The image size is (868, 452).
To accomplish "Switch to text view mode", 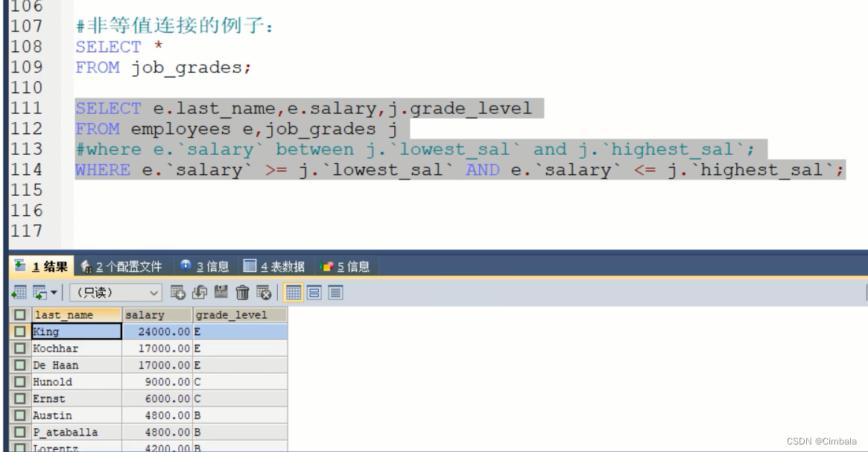I will pos(335,292).
